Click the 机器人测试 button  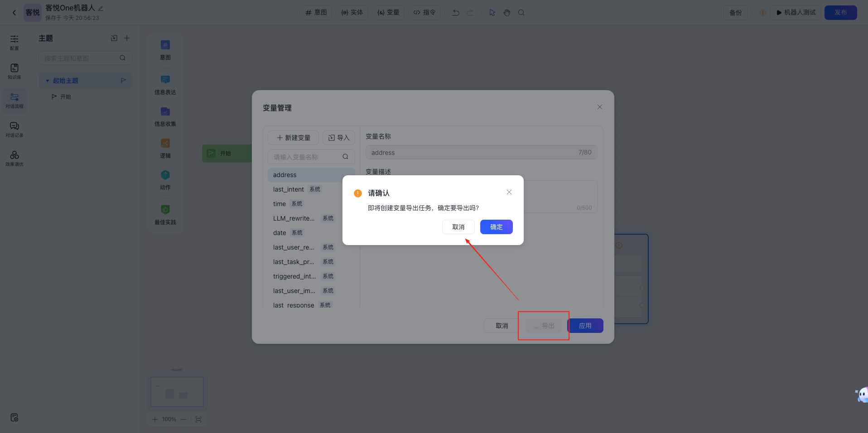796,13
